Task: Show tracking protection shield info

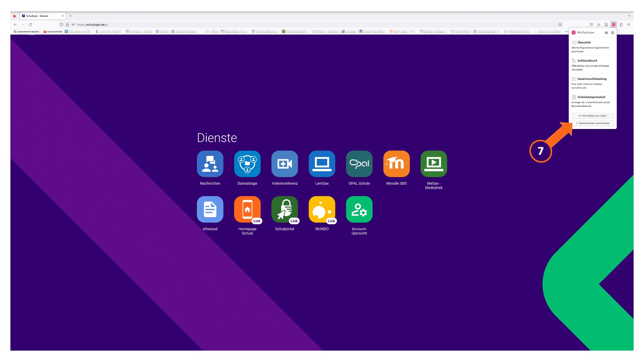Action: [x=61, y=24]
